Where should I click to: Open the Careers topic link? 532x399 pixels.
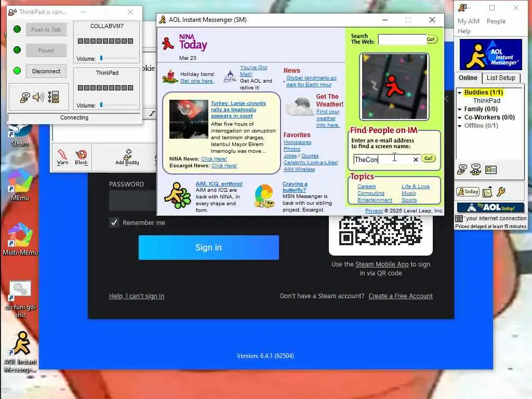click(366, 187)
